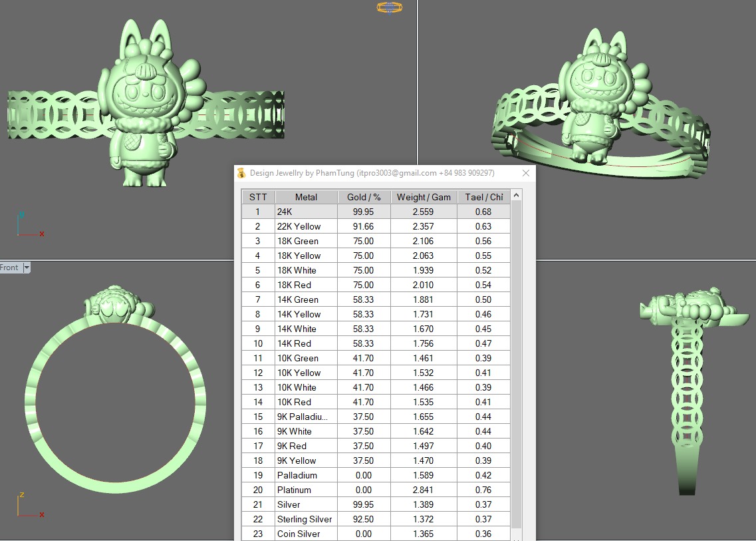
Task: Select the 10K Yellow metal cell
Action: click(306, 373)
